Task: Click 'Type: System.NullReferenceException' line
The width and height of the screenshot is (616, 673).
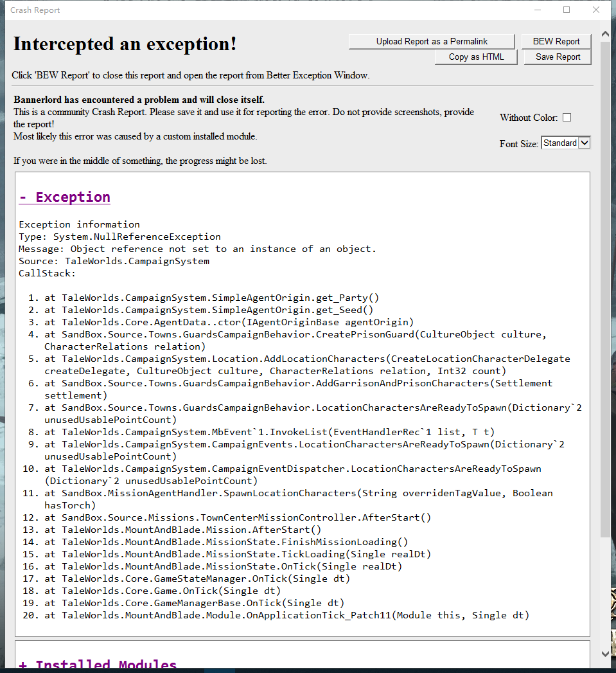Action: (x=119, y=237)
